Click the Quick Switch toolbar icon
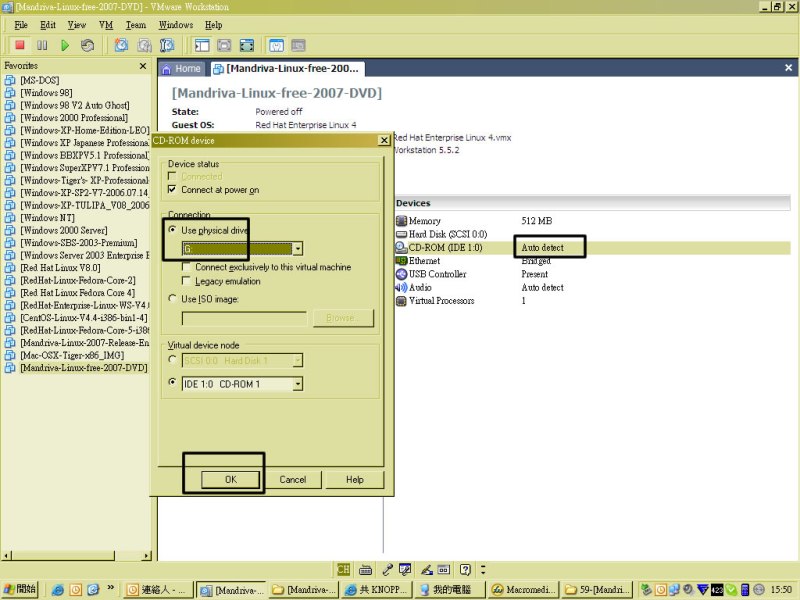 coord(247,45)
